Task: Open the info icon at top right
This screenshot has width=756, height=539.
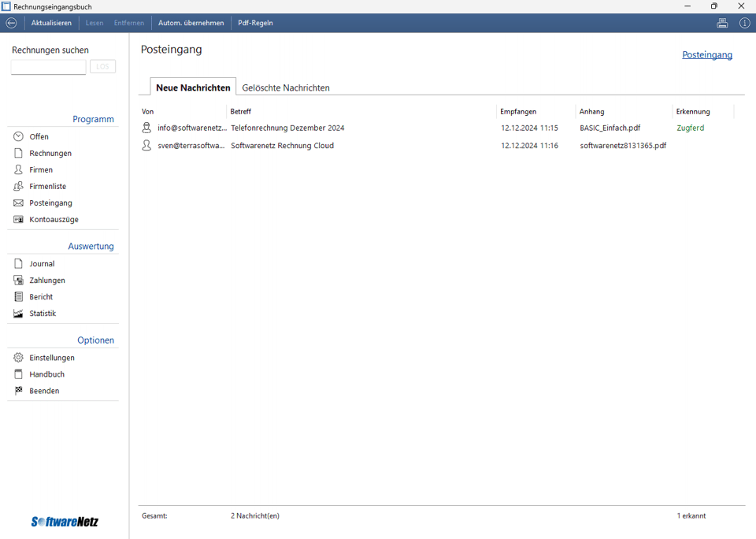Action: click(744, 23)
